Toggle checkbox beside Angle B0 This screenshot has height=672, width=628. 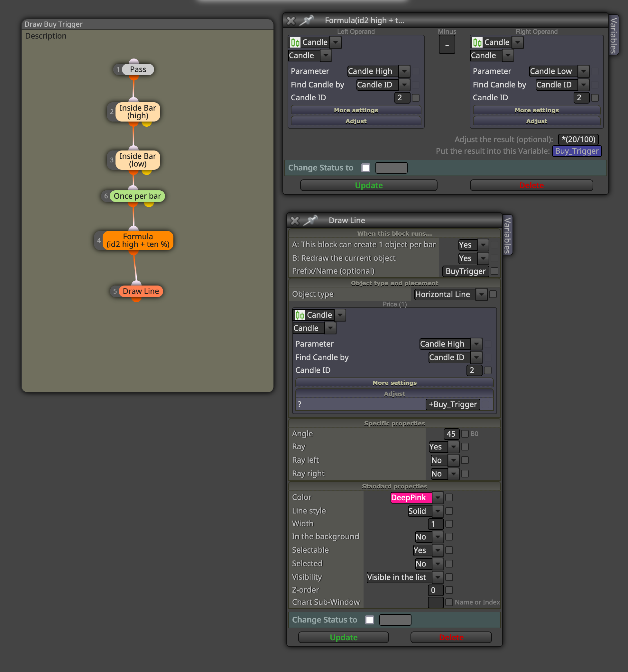click(465, 434)
